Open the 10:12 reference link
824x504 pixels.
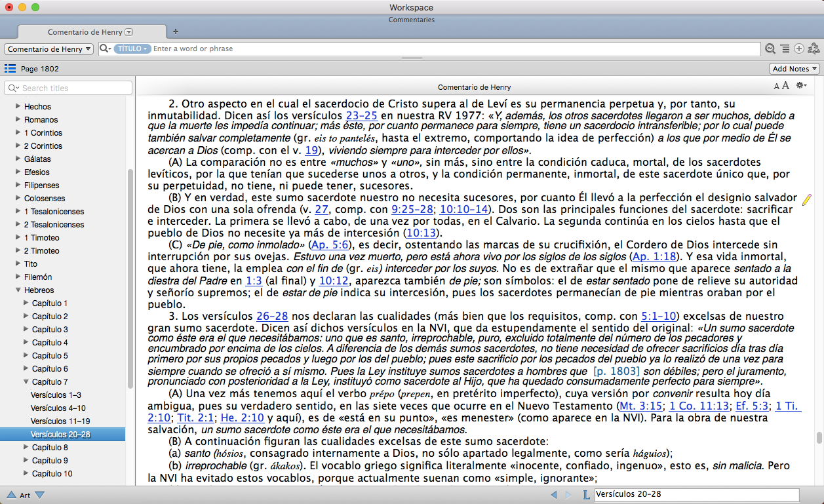(x=334, y=280)
